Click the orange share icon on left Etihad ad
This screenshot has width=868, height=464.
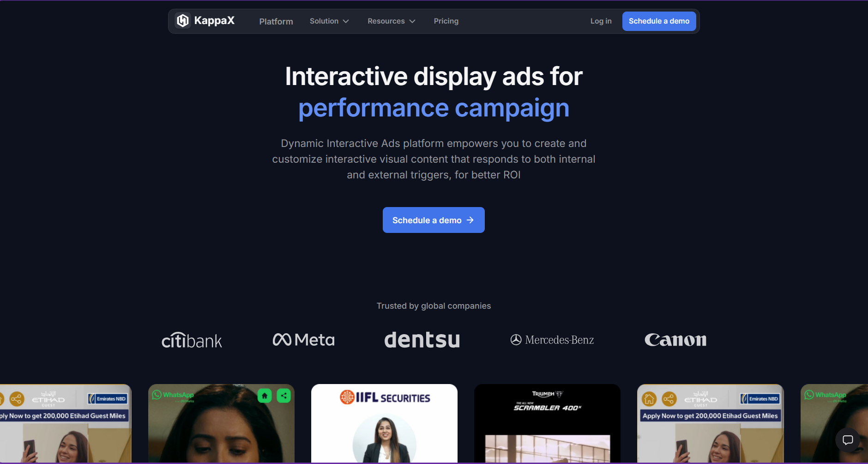click(x=17, y=398)
